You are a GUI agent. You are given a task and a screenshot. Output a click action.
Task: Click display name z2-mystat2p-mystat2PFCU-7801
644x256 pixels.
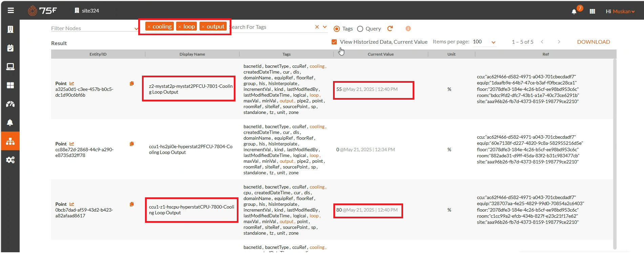pyautogui.click(x=191, y=89)
